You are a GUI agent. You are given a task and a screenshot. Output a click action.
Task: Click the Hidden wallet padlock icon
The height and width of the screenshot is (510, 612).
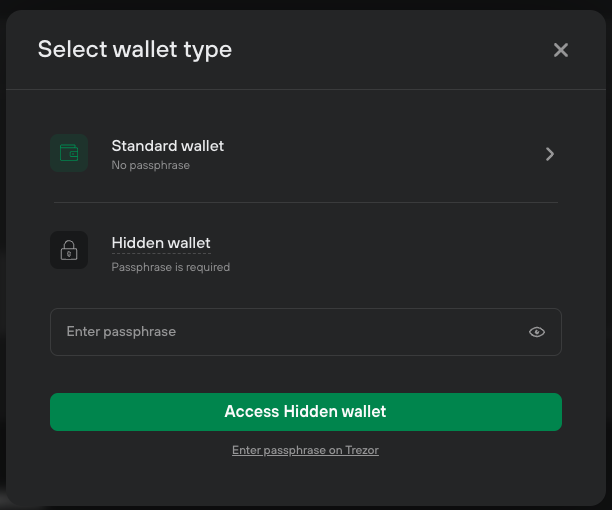tap(69, 250)
